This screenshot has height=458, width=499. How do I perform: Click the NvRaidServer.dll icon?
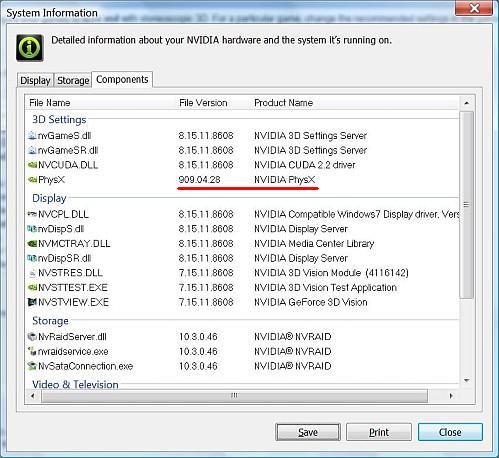tap(32, 337)
